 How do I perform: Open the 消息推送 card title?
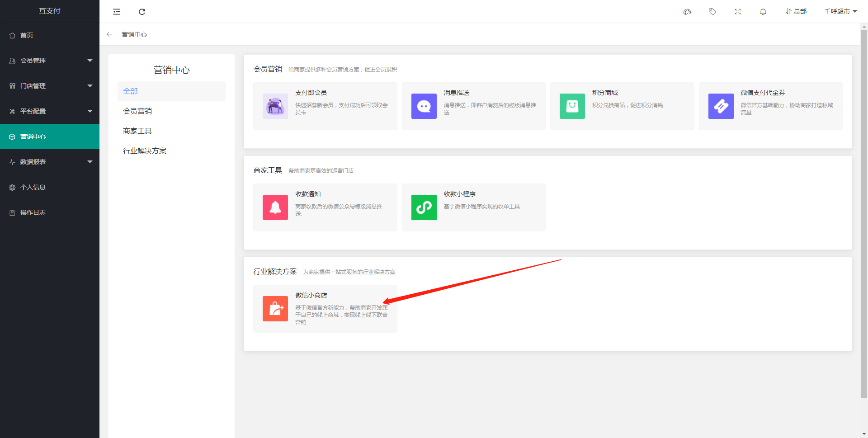(457, 93)
